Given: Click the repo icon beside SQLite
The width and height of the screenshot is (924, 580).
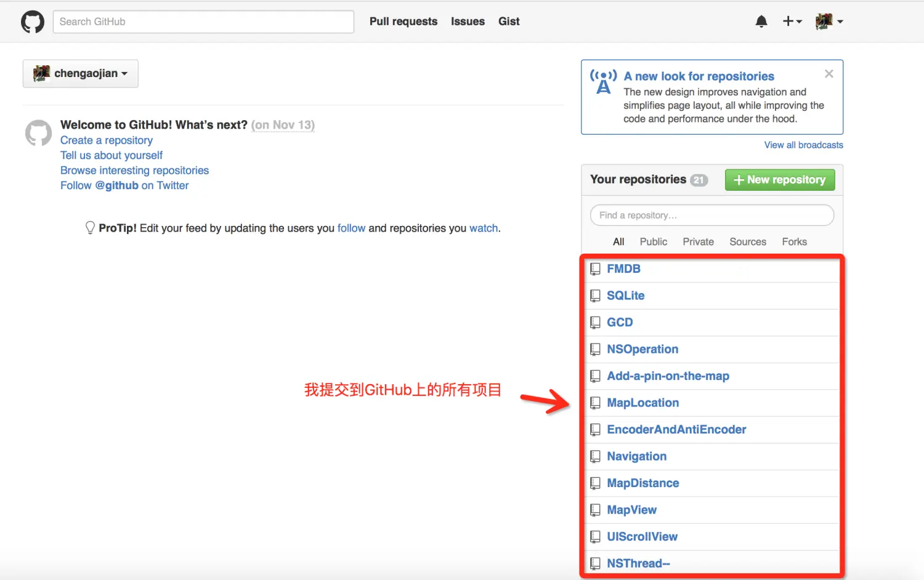Looking at the screenshot, I should tap(595, 296).
